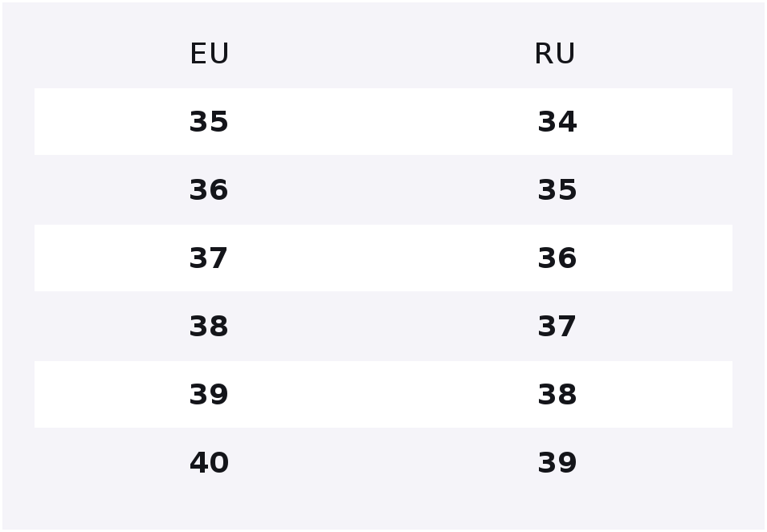Click the white row with EU 35
Viewport: 767px width, 532px height.
coord(384,122)
